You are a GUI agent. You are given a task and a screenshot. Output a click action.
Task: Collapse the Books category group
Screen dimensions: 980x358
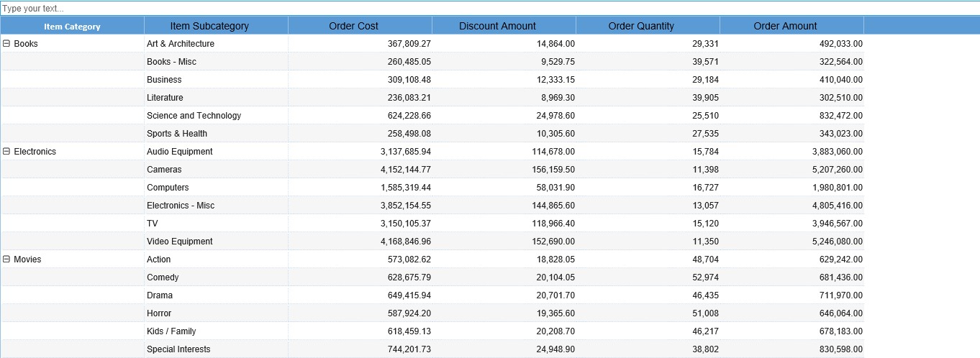(x=6, y=43)
